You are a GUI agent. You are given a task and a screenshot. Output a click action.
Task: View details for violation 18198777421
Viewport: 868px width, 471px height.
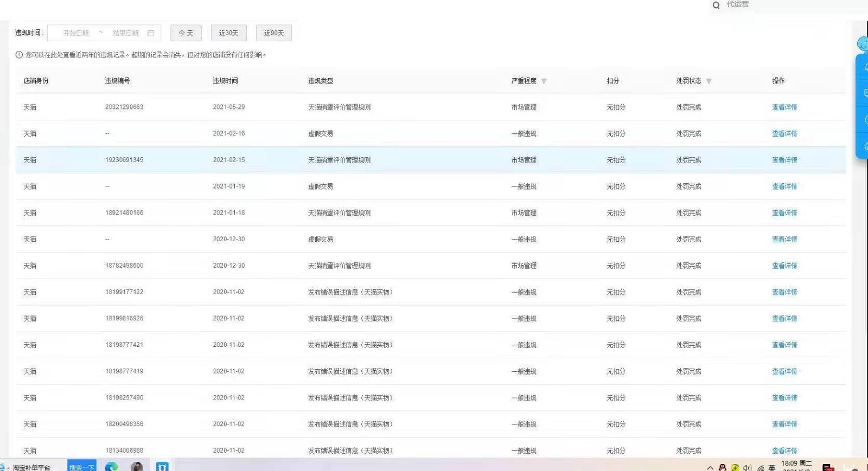pyautogui.click(x=784, y=345)
